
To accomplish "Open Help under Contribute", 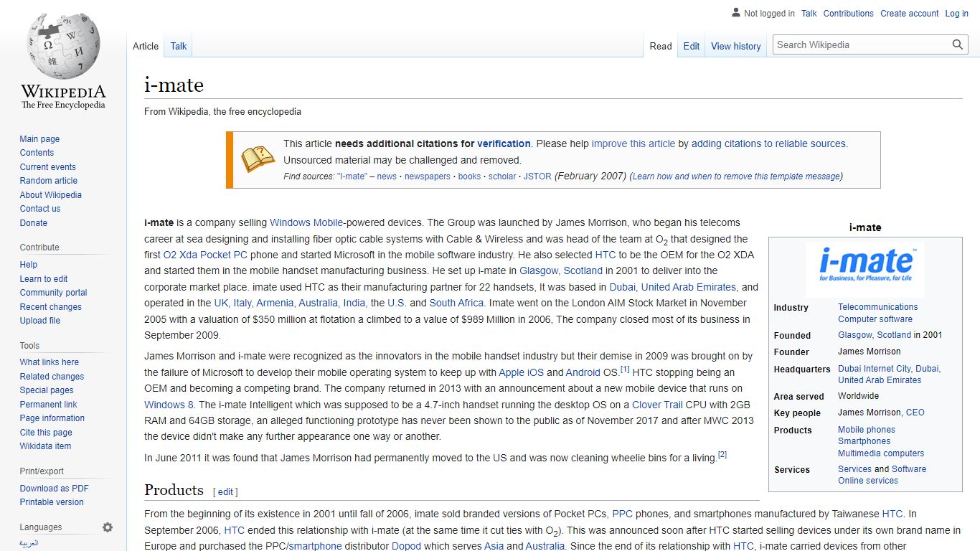I will click(x=29, y=265).
